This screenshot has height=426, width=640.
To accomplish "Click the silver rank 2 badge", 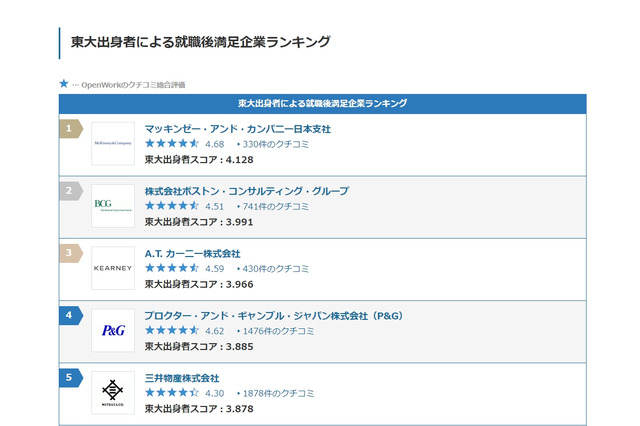I will (71, 191).
